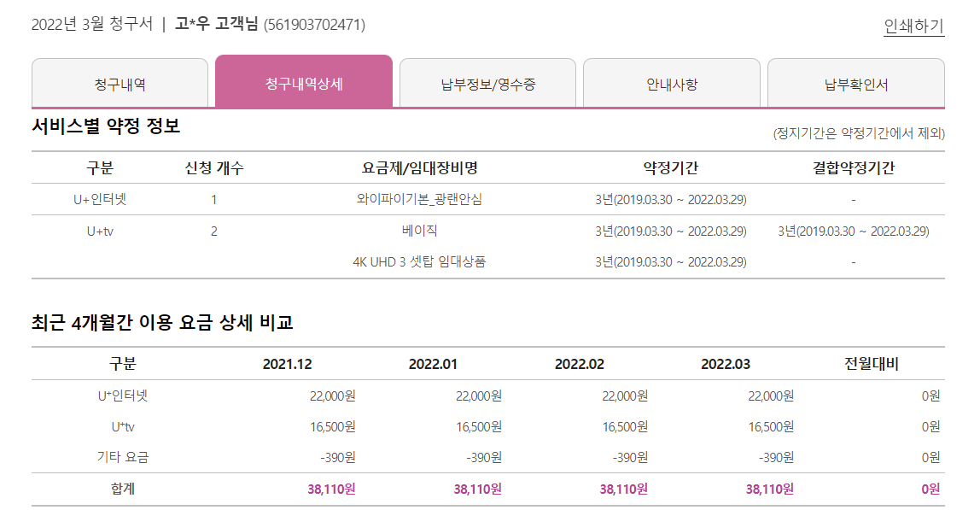This screenshot has height=510, width=980.
Task: Open the 청구내역 tab
Action: (120, 84)
